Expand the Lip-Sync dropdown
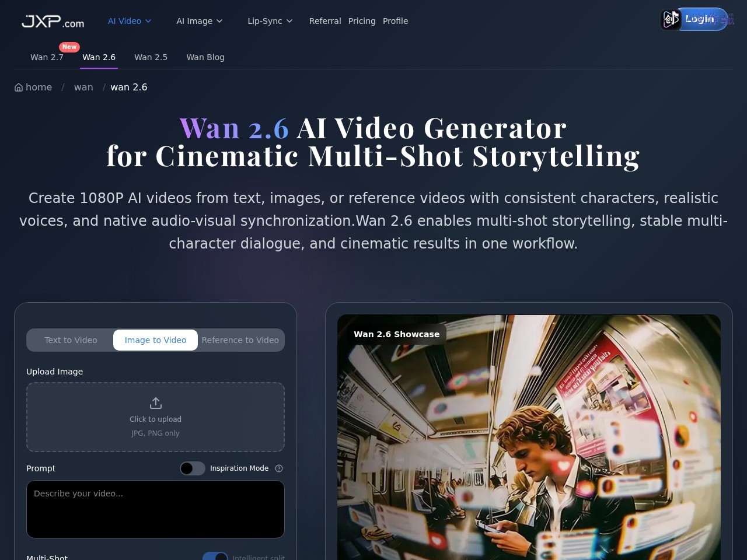 (270, 21)
